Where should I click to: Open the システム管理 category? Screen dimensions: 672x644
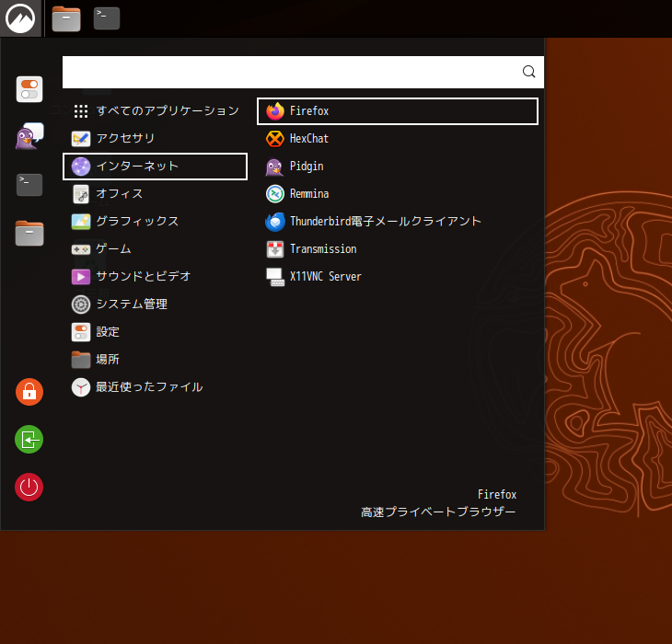tap(156, 304)
